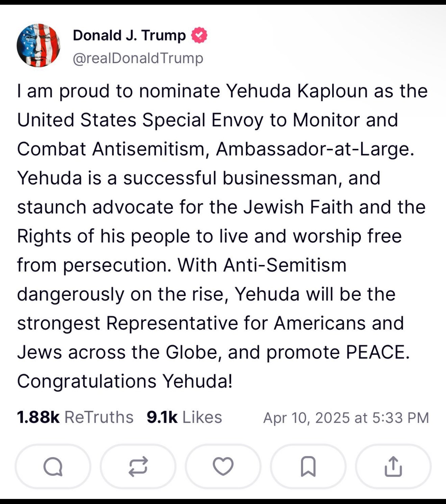Tap the 9.1k likes count number

tap(162, 417)
